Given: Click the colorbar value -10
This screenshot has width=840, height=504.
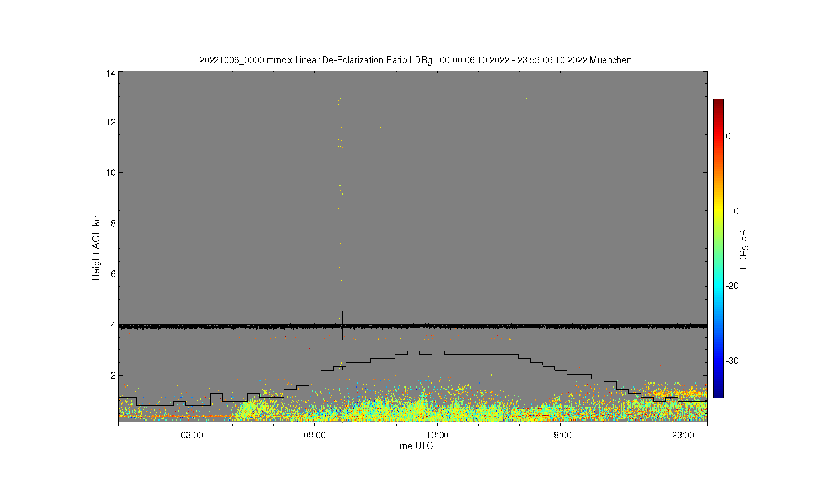Looking at the screenshot, I should 732,211.
